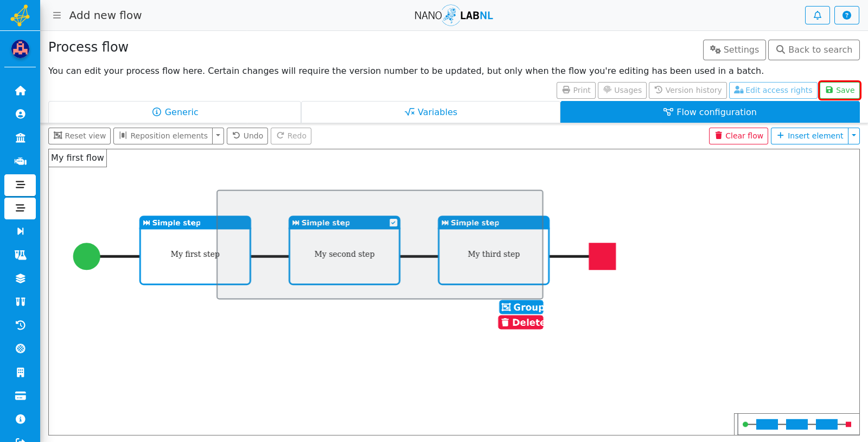
Task: Click the notifications bell icon
Action: pos(818,15)
